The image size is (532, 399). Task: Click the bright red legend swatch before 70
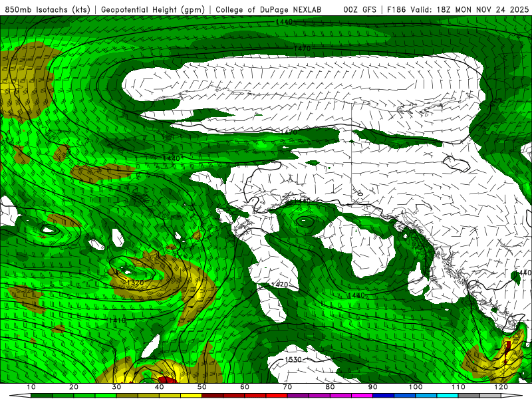click(x=277, y=396)
